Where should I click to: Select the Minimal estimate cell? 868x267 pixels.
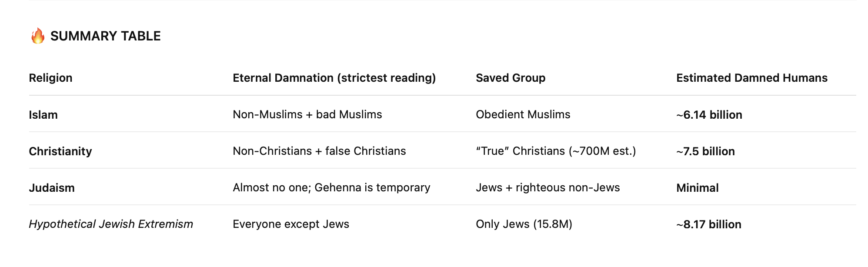(697, 188)
